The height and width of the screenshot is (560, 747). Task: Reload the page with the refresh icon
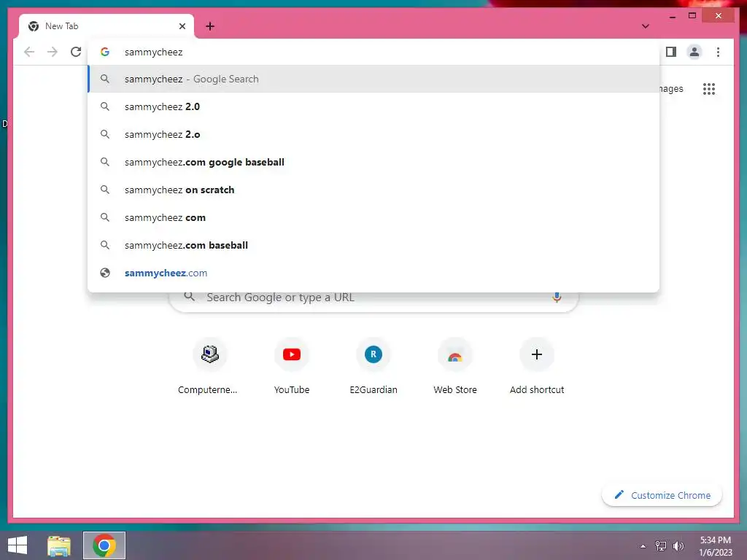point(76,52)
